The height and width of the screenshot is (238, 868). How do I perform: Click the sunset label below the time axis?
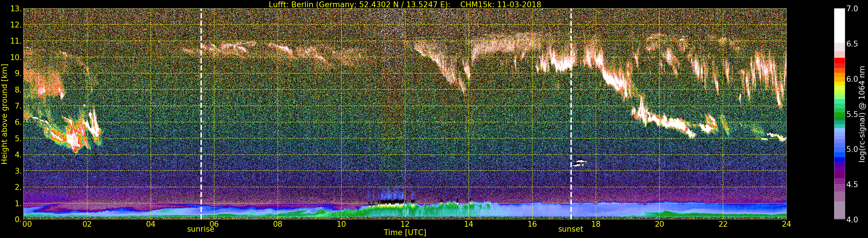[x=570, y=229]
